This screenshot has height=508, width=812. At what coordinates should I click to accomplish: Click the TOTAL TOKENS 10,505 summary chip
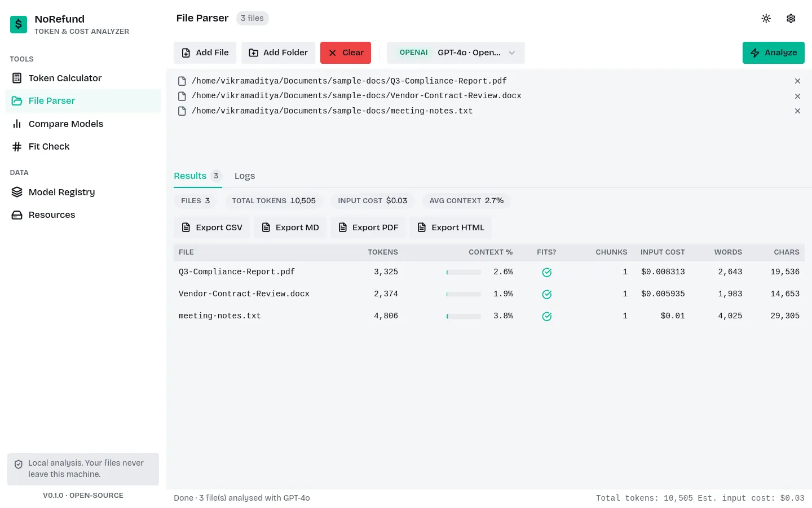(x=274, y=201)
